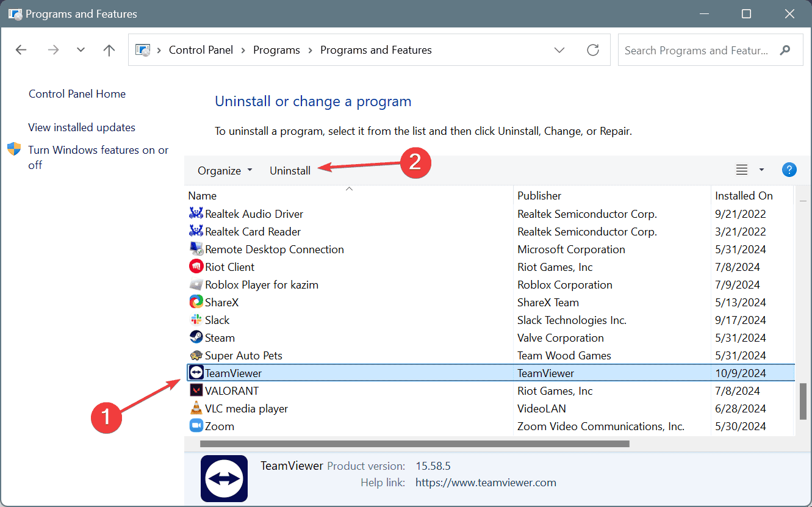Click the Super Auto Pets icon
The width and height of the screenshot is (812, 507).
(x=196, y=355)
